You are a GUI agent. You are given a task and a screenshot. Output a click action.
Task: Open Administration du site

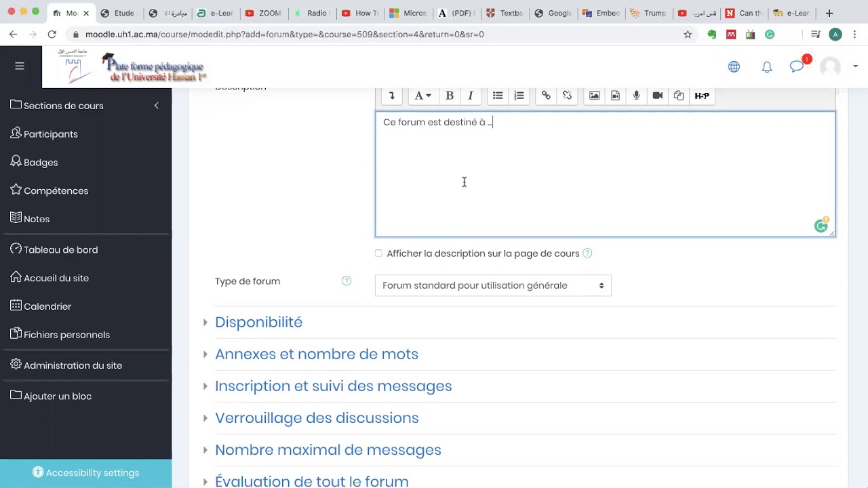click(x=66, y=365)
